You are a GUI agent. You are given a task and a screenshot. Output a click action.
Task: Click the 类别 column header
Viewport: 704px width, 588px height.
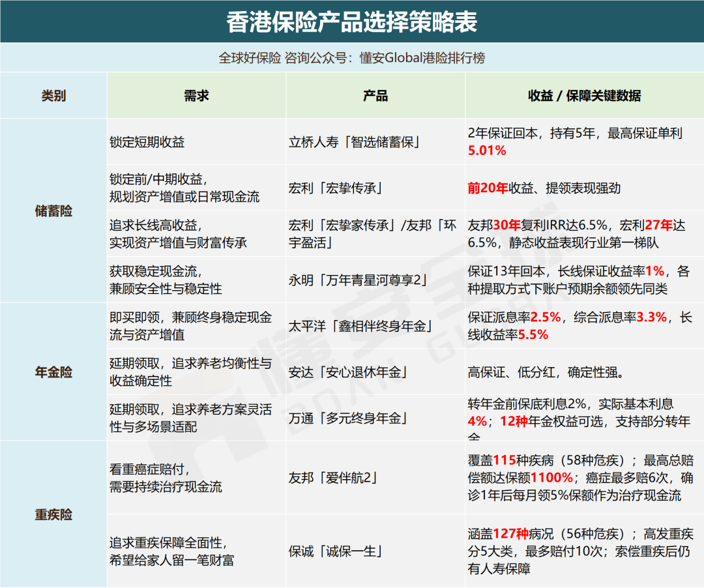(x=53, y=96)
